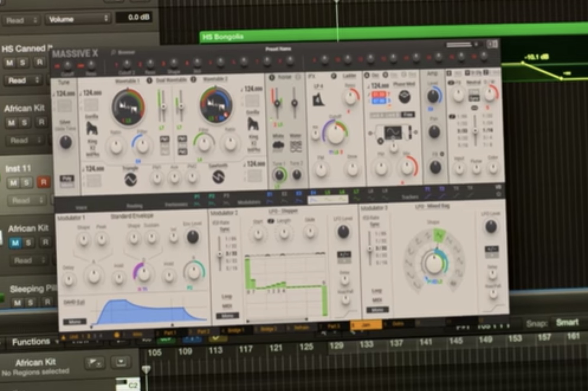Screen dimensions: 588x391
Task: Click the Glide Time knob
Action: 66,142
